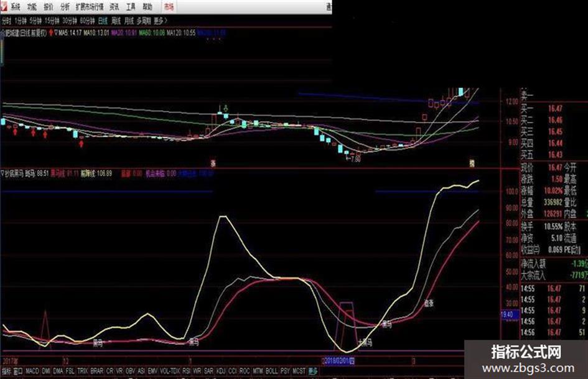This screenshot has width=588, height=379.
Task: Open the 工具 menu
Action: pos(131,7)
